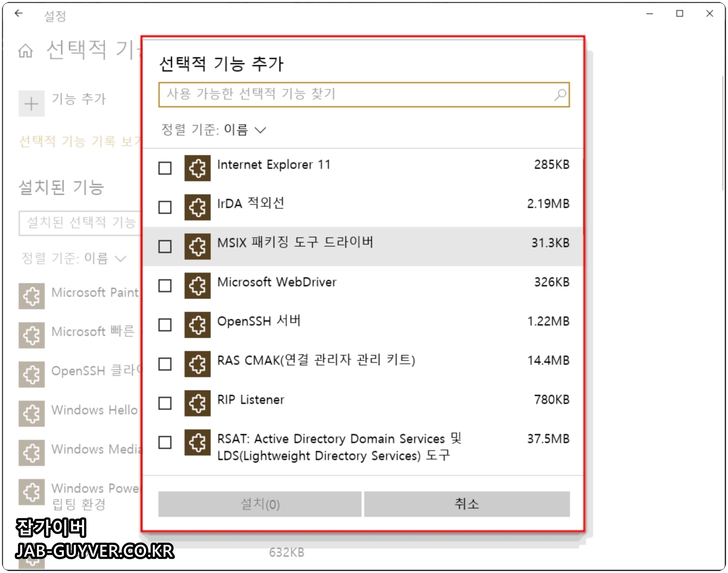
Task: Select the IrDA 적외선 label
Action: 251,203
